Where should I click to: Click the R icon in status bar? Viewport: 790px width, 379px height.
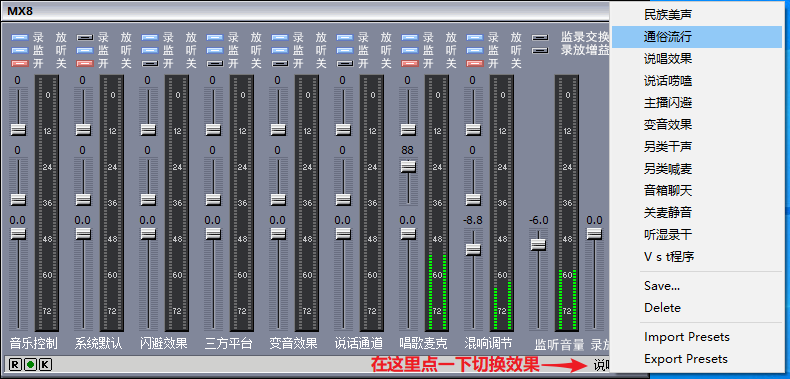click(x=15, y=364)
